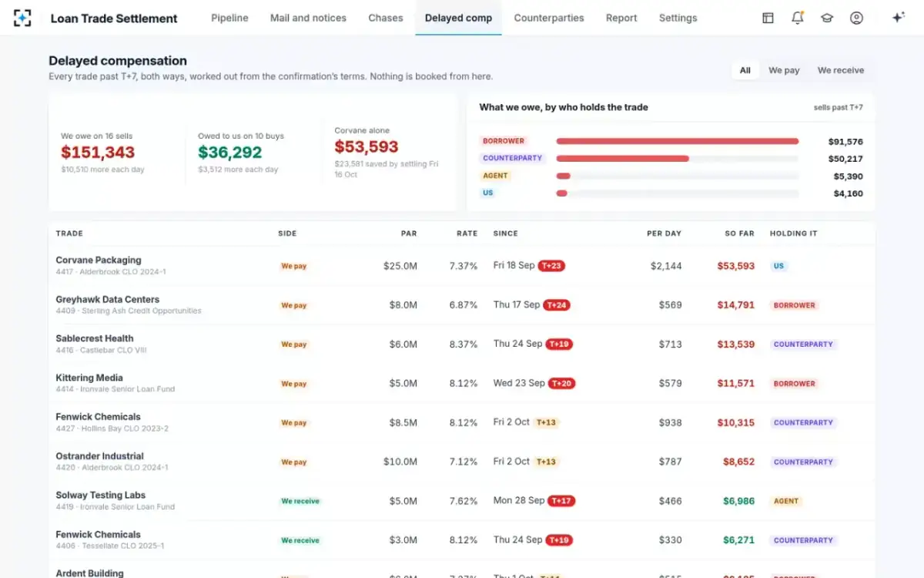This screenshot has height=578, width=924.
Task: Select the Delayed comp tab
Action: (x=458, y=18)
